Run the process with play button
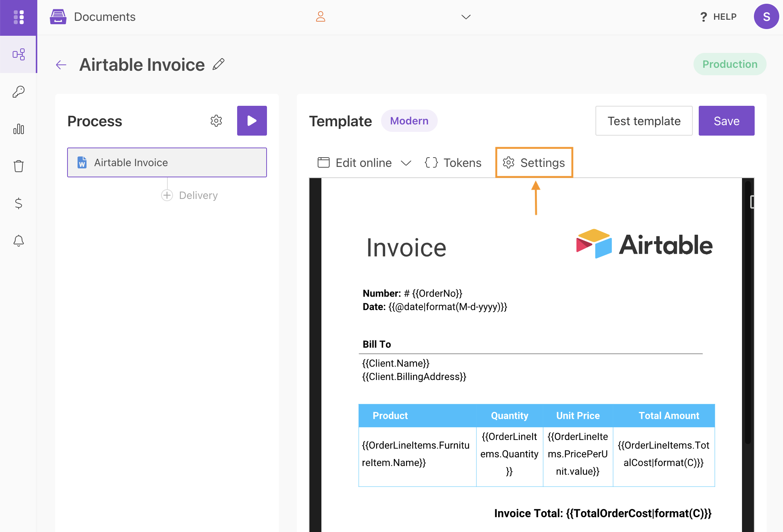783x532 pixels. tap(252, 121)
